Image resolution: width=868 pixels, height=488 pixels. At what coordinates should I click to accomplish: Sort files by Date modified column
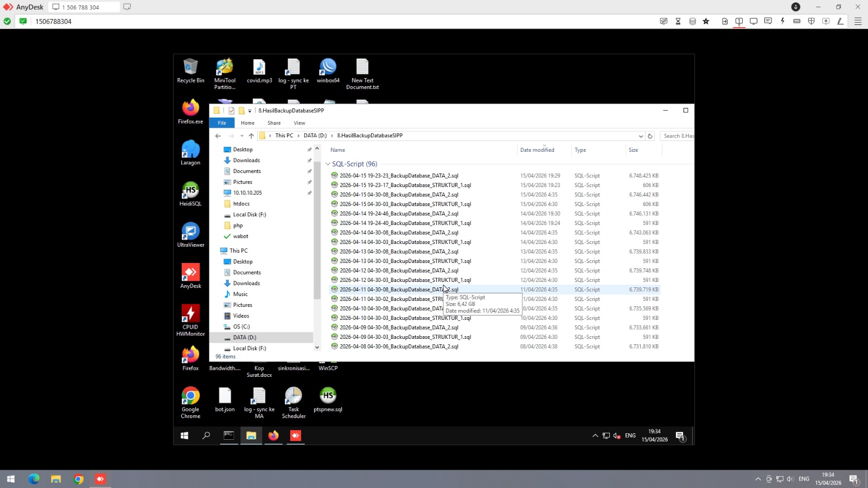click(x=537, y=150)
